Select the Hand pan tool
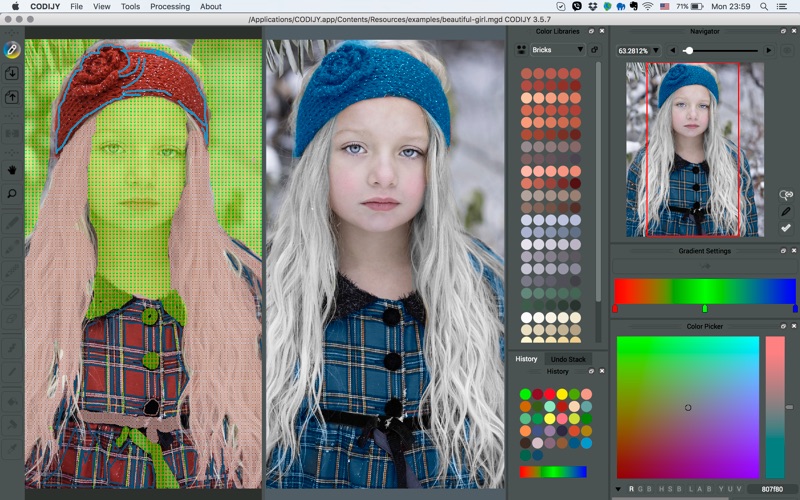Screen dimensions: 800x500 click(x=12, y=169)
